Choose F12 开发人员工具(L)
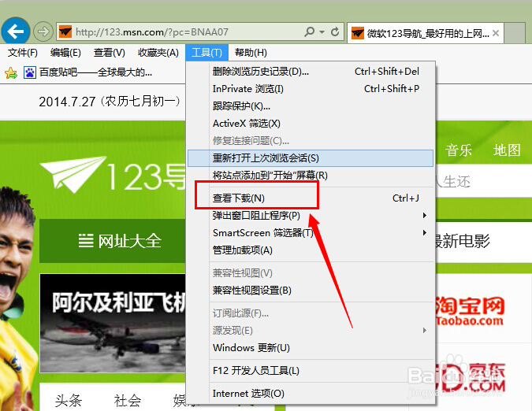This screenshot has height=411, width=532. (x=311, y=371)
